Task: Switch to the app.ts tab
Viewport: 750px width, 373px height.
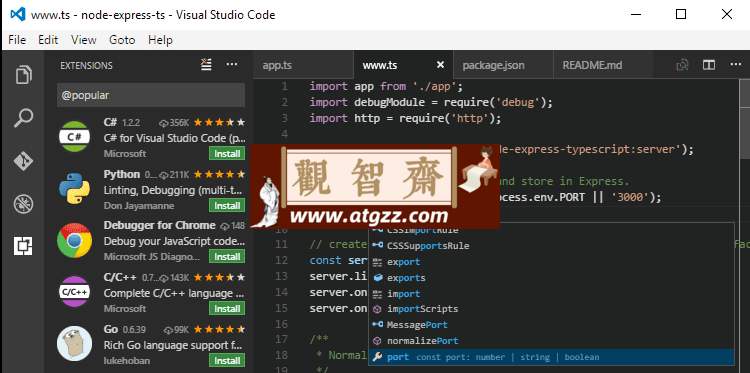Action: 303,65
